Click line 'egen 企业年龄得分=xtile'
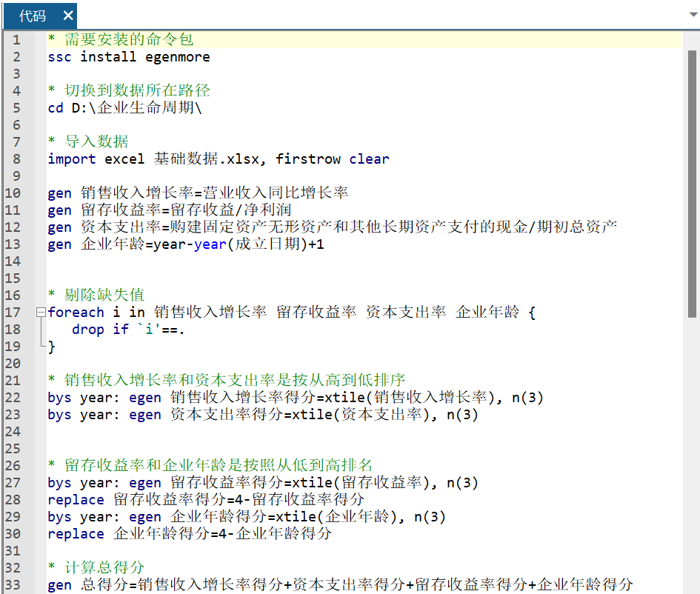Screen dimensions: 700x594 (x=247, y=517)
